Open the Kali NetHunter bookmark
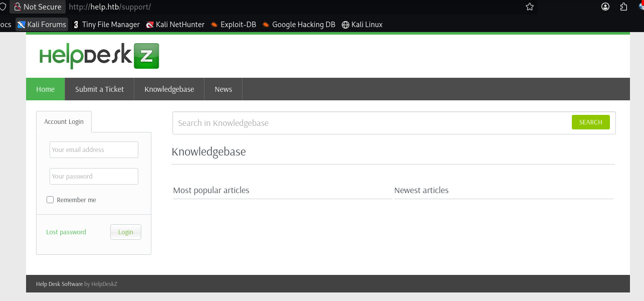The width and height of the screenshot is (644, 301). click(175, 25)
